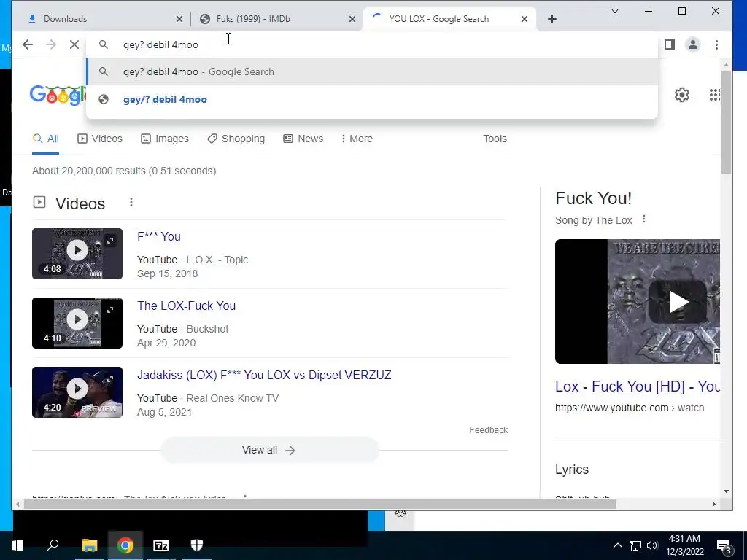The image size is (747, 560).
Task: Click the scroll right arrow
Action: (x=713, y=504)
